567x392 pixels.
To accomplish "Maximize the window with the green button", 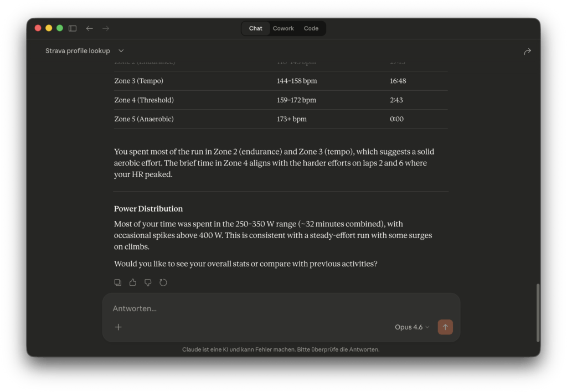I will coord(60,28).
